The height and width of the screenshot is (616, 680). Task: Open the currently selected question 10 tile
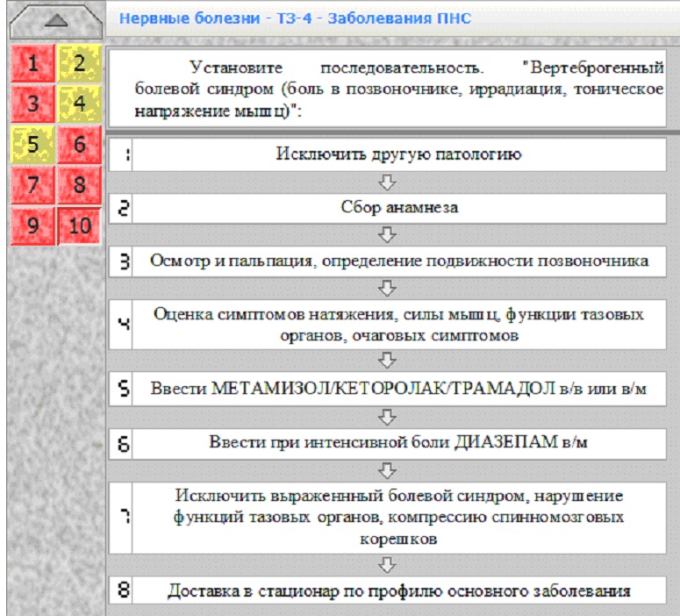click(x=79, y=226)
